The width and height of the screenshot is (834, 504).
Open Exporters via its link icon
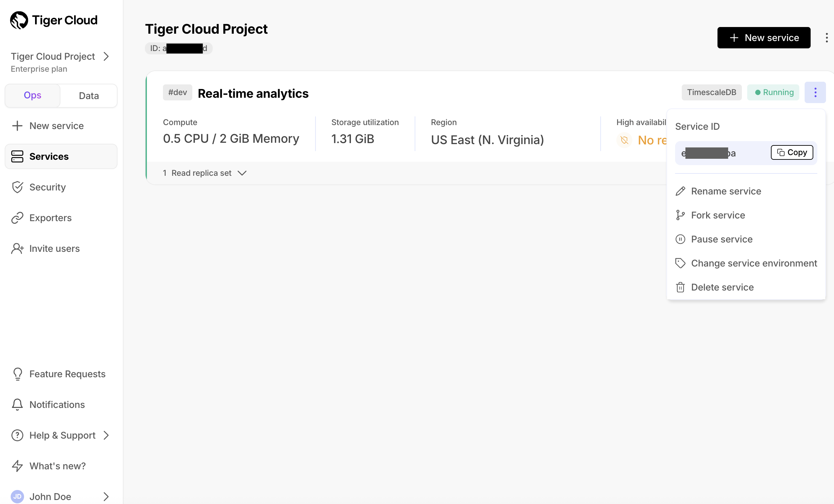pyautogui.click(x=17, y=218)
